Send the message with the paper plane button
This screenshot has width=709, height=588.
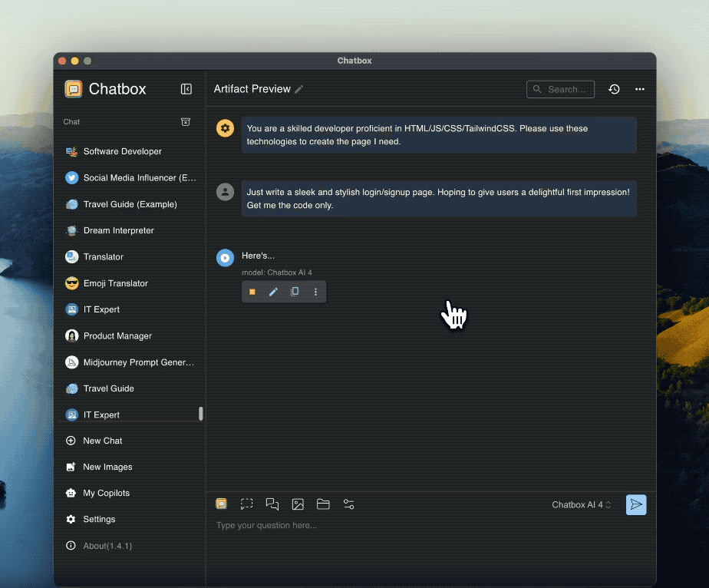tap(636, 504)
